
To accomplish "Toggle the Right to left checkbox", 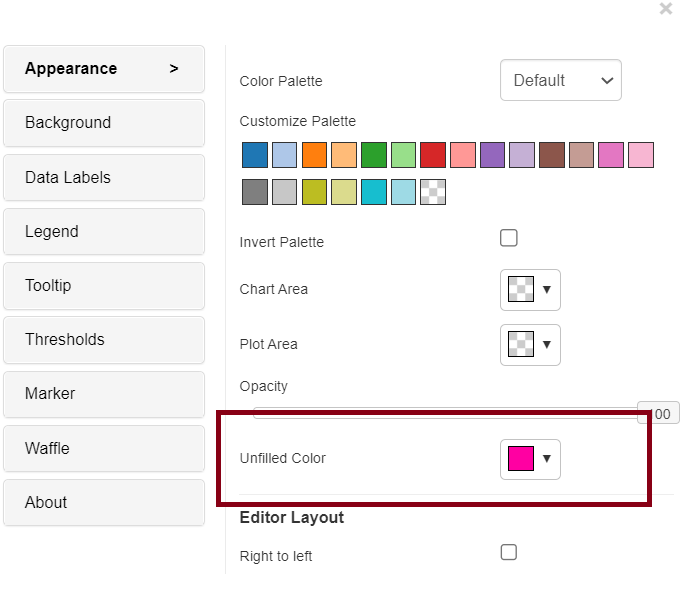I will pos(509,552).
